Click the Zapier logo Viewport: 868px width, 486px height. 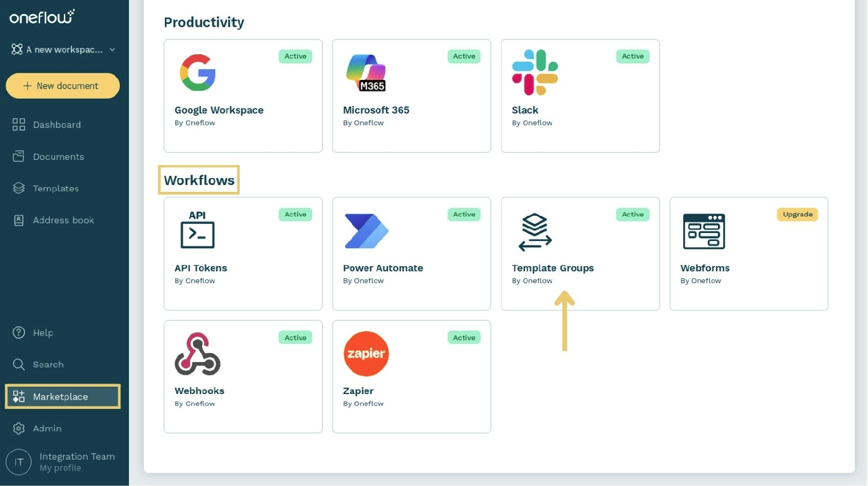click(366, 354)
